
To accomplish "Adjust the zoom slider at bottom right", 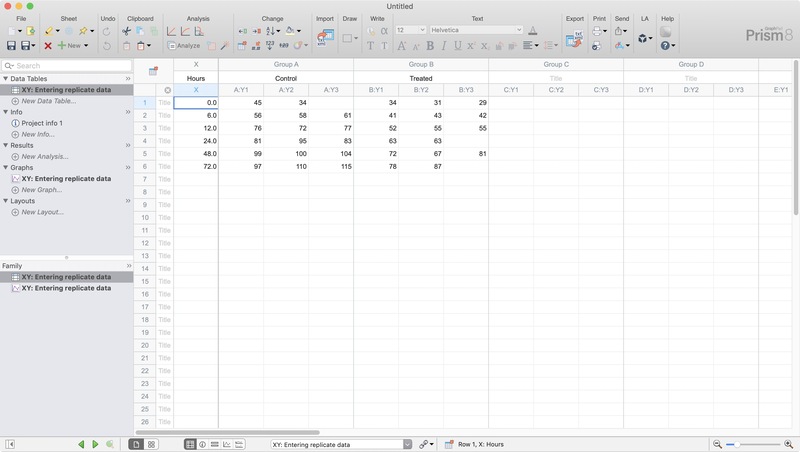I will (x=737, y=444).
